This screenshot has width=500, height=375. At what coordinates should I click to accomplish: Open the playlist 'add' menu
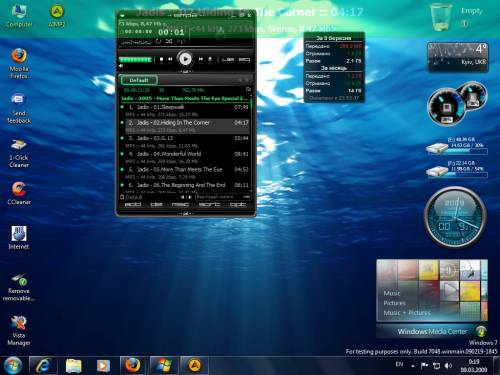click(x=132, y=204)
